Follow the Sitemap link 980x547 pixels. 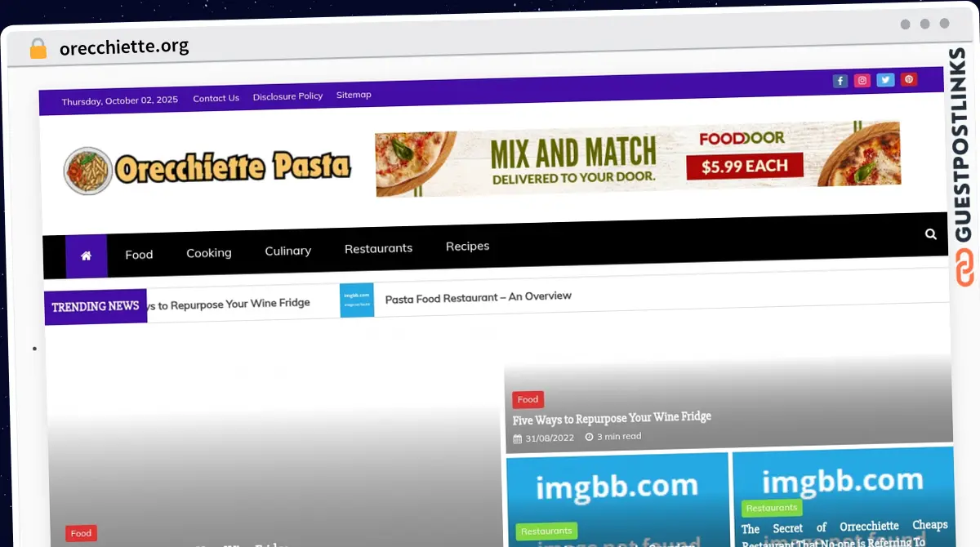point(354,95)
